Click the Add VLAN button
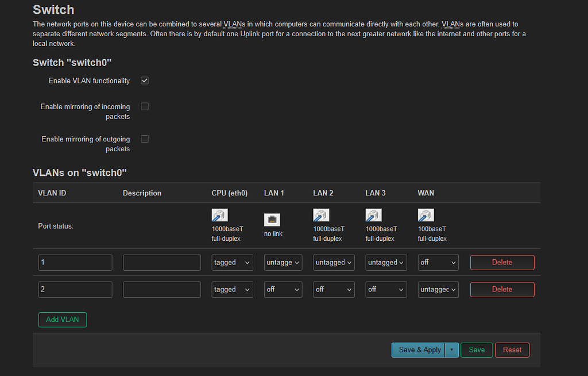588x376 pixels. tap(62, 320)
